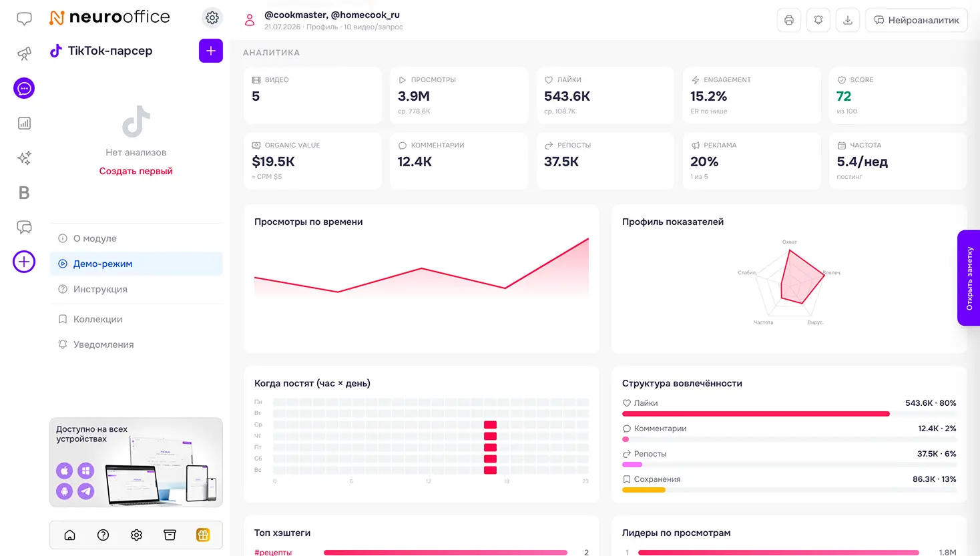
Task: Click the Organic Value $19.5K card
Action: point(312,160)
